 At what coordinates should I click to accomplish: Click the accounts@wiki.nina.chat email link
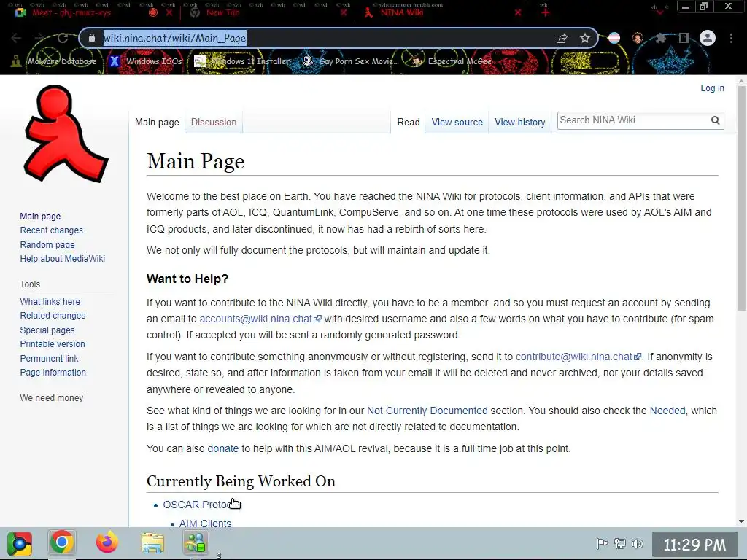pos(260,319)
